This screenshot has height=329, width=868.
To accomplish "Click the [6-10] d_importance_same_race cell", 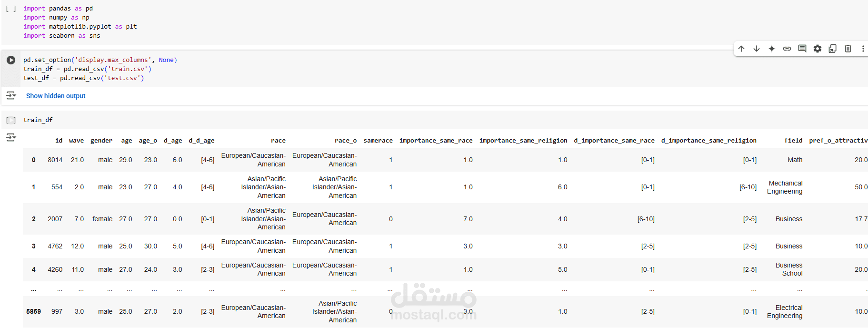I will coord(646,219).
